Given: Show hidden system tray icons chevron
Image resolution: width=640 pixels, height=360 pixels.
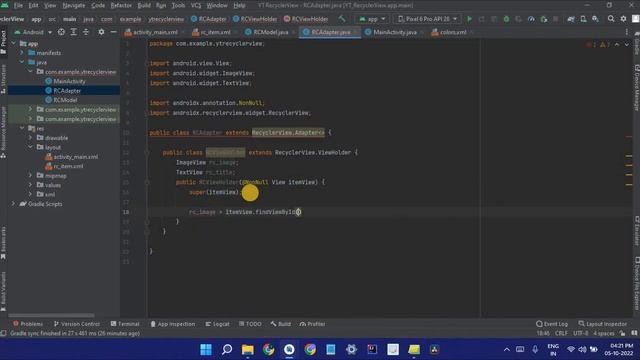Looking at the screenshot, I should 507,349.
